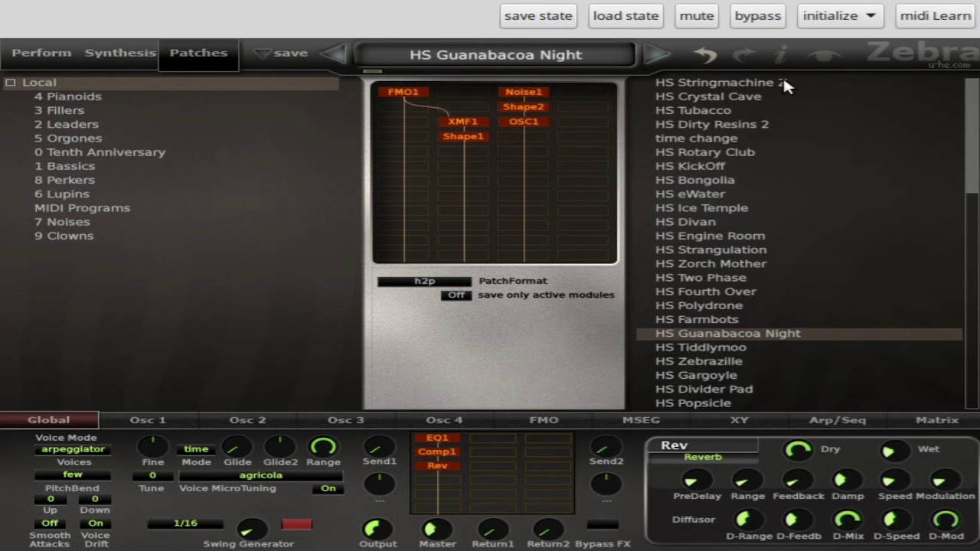Select the HS Tiddlymoo patch
Image resolution: width=980 pixels, height=551 pixels.
click(x=701, y=347)
